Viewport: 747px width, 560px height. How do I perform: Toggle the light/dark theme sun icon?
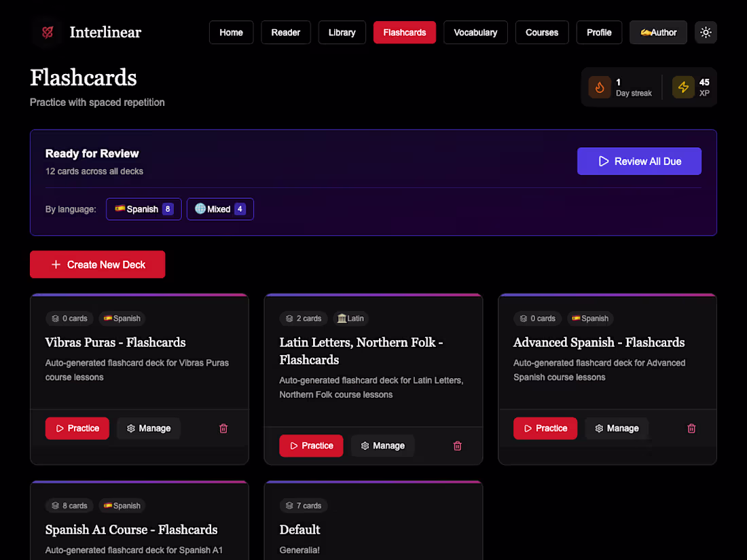point(706,33)
